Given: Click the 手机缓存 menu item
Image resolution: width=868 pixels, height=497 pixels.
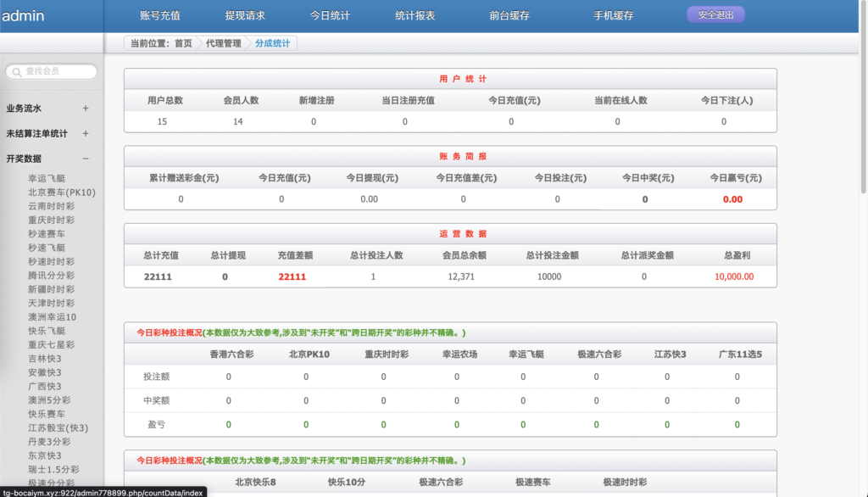Looking at the screenshot, I should click(x=614, y=15).
